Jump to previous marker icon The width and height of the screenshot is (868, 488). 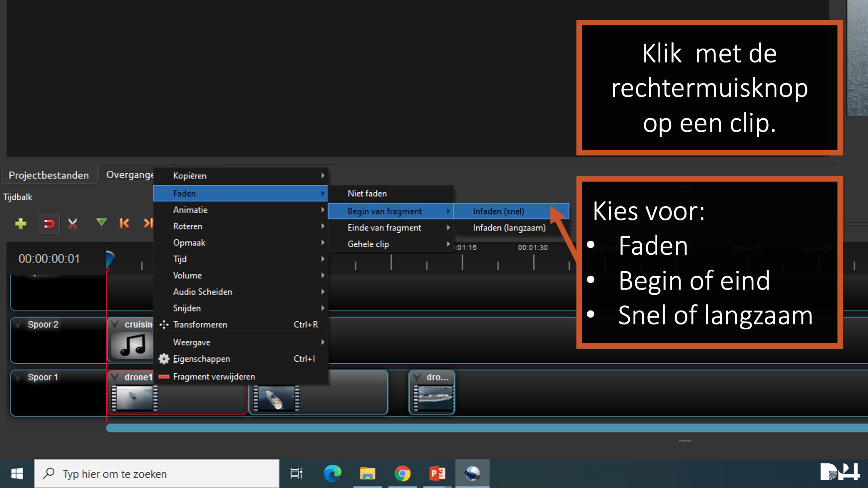(x=124, y=223)
